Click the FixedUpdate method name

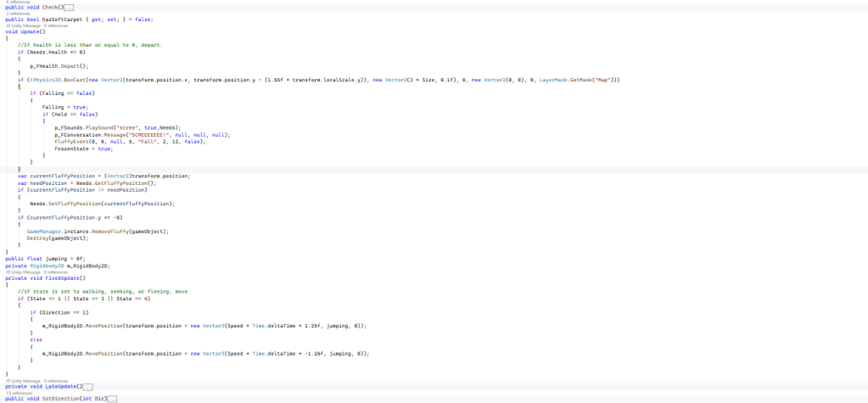click(x=63, y=278)
